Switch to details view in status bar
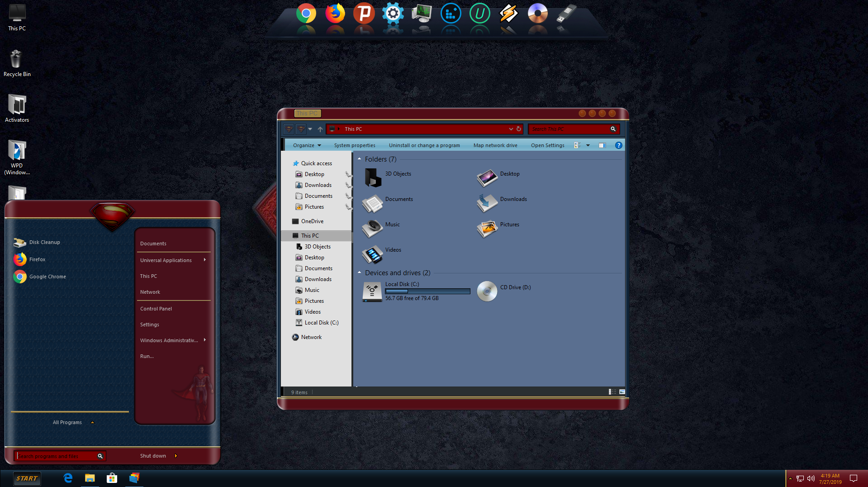This screenshot has height=487, width=868. click(612, 392)
